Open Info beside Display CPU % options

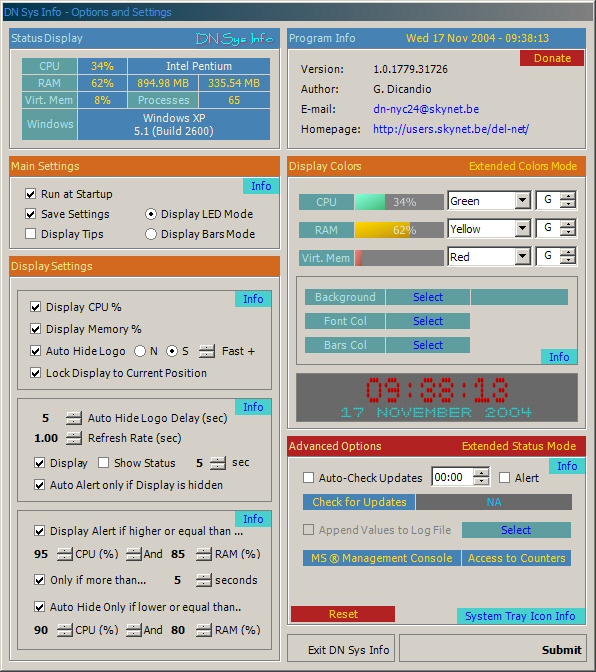(x=253, y=299)
